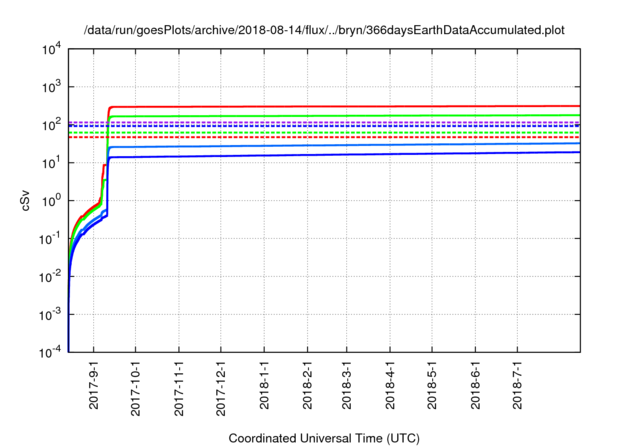Click the 2018-3-1 date tick label
The height and width of the screenshot is (448, 640).
click(347, 384)
